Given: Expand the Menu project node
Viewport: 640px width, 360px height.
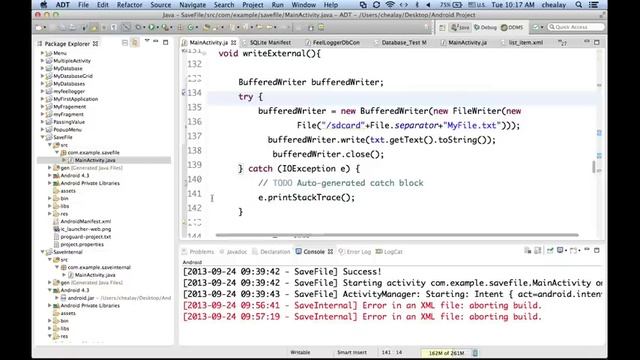Looking at the screenshot, I should [42, 53].
